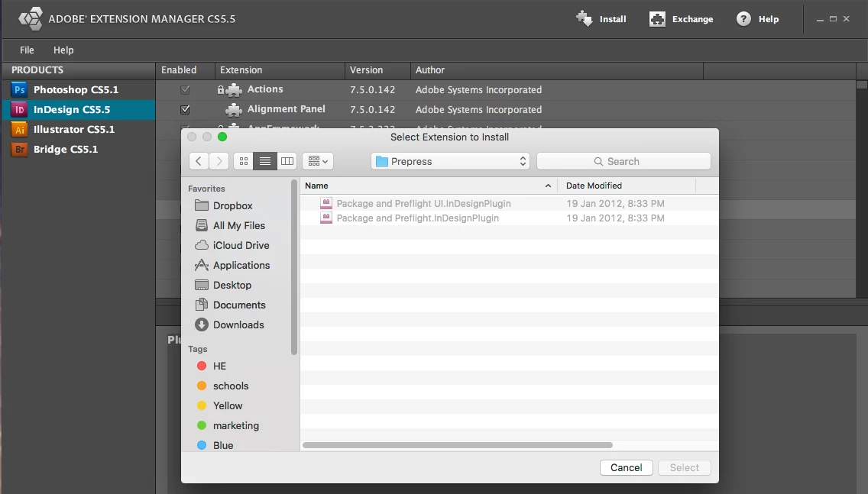This screenshot has height=494, width=868.
Task: Open Documents in Favorites sidebar
Action: pyautogui.click(x=230, y=305)
